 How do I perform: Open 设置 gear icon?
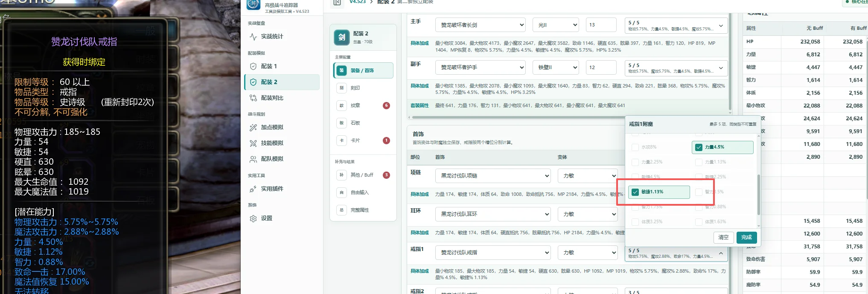(x=253, y=218)
